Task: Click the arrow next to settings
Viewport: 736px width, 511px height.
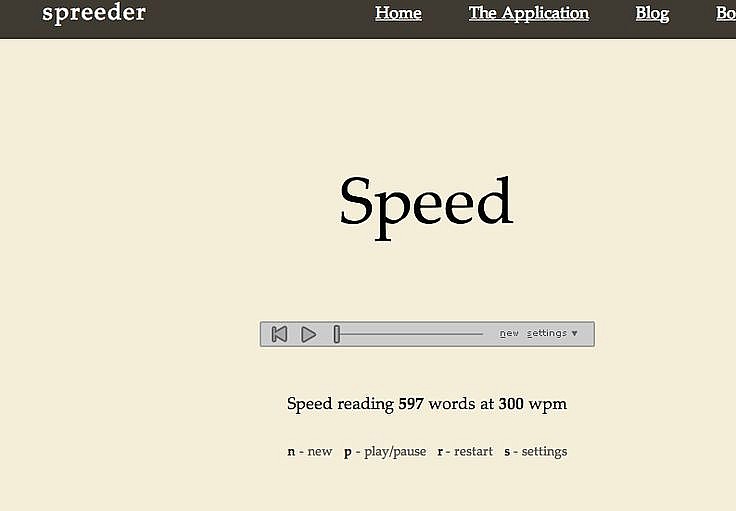Action: (x=574, y=334)
